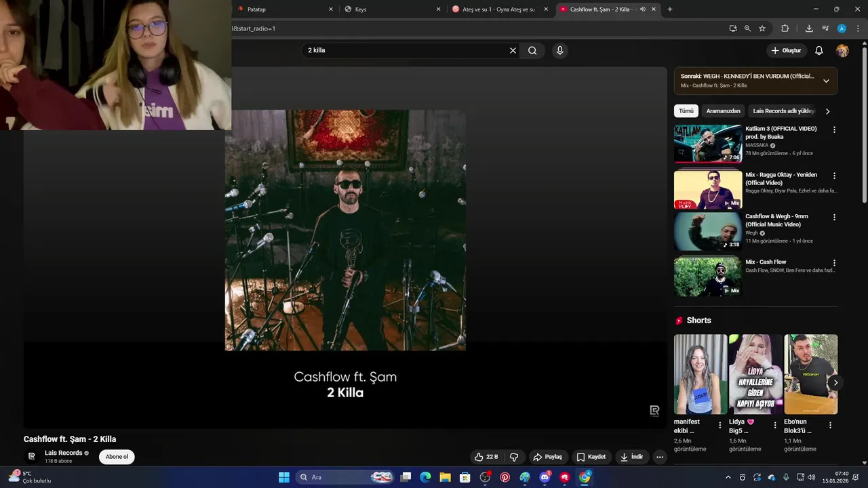The width and height of the screenshot is (868, 488).
Task: Open options for manifest ekibi short
Action: click(x=720, y=426)
